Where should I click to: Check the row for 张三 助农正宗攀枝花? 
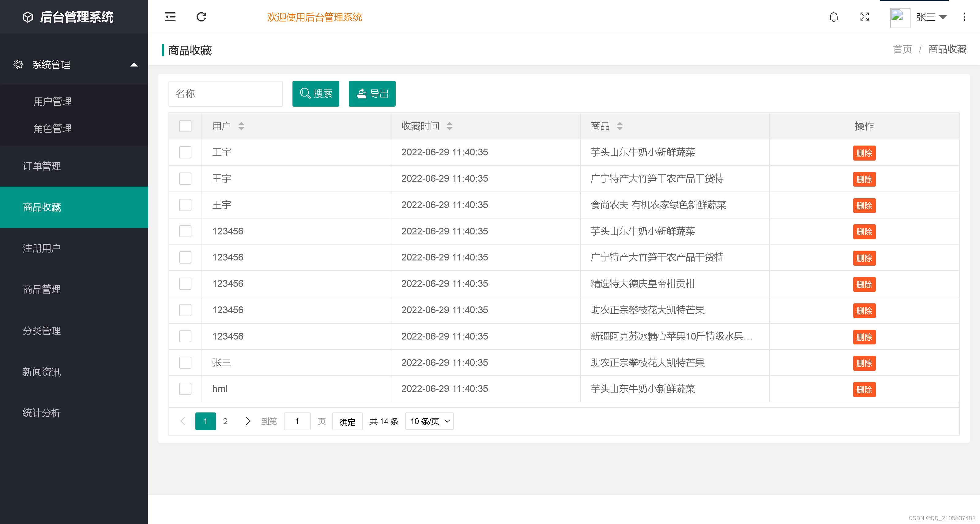[x=185, y=362]
